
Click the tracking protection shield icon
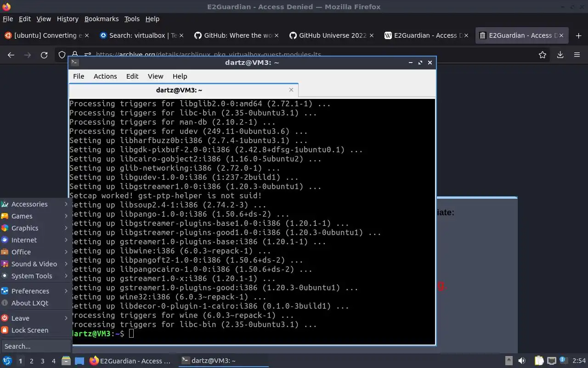tap(62, 55)
